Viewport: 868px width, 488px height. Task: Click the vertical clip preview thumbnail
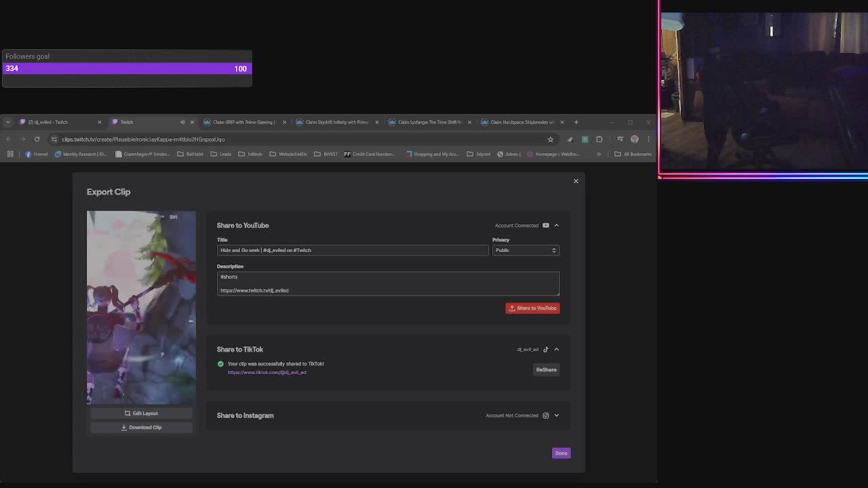click(141, 308)
